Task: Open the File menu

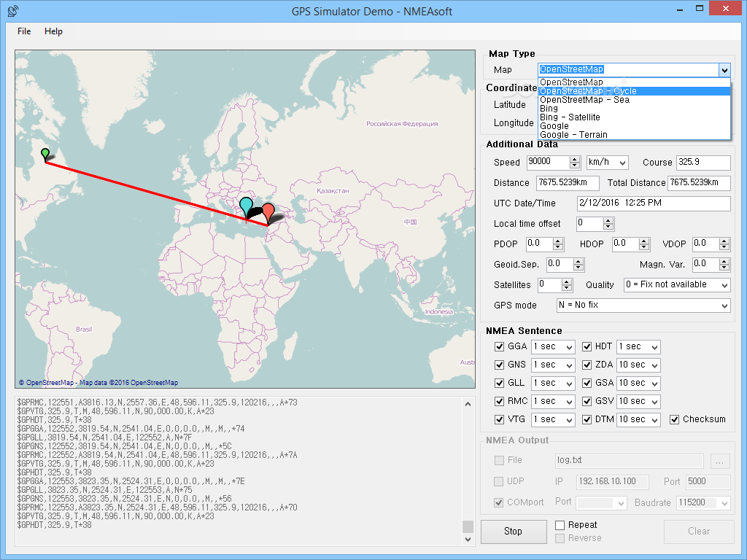Action: tap(24, 31)
